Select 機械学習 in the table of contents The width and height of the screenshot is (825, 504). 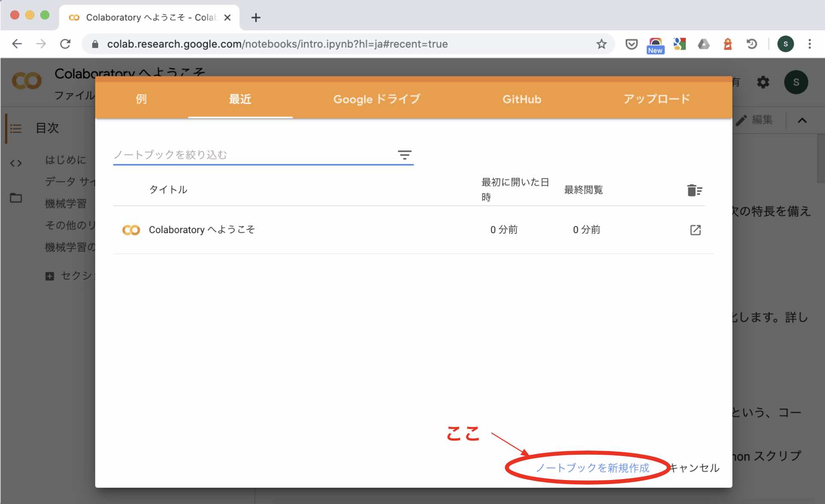click(x=66, y=204)
